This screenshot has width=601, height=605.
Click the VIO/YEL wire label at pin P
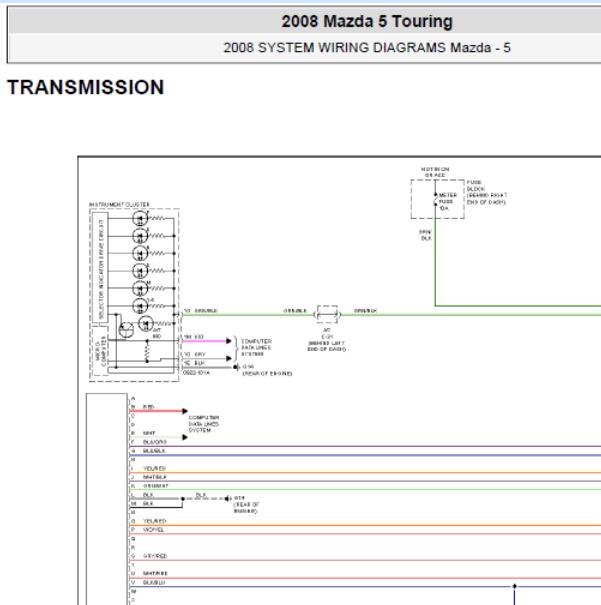pos(153,530)
